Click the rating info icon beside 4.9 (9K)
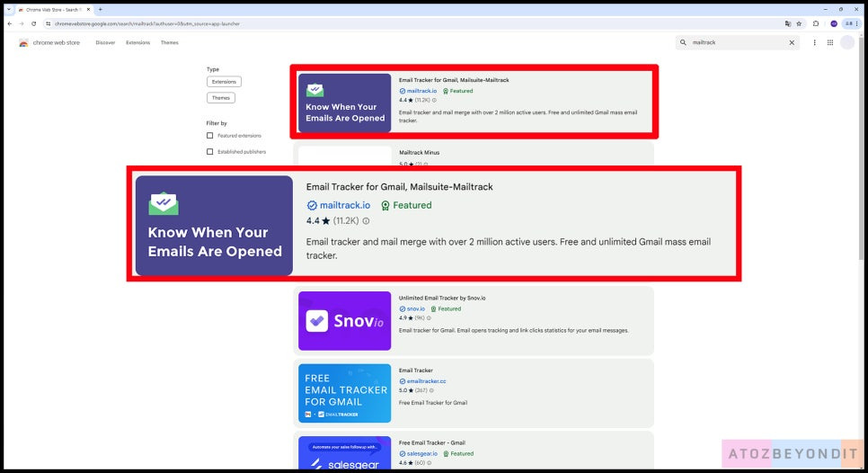 pos(429,318)
